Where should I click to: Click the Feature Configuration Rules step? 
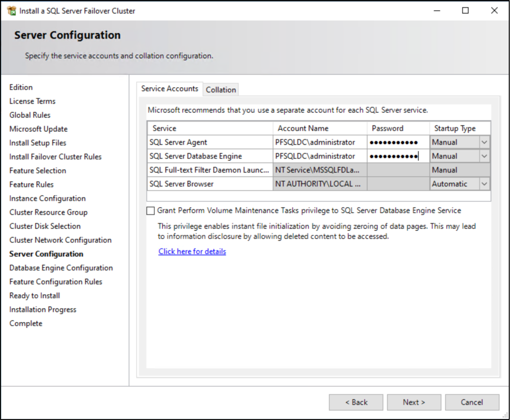click(x=56, y=282)
